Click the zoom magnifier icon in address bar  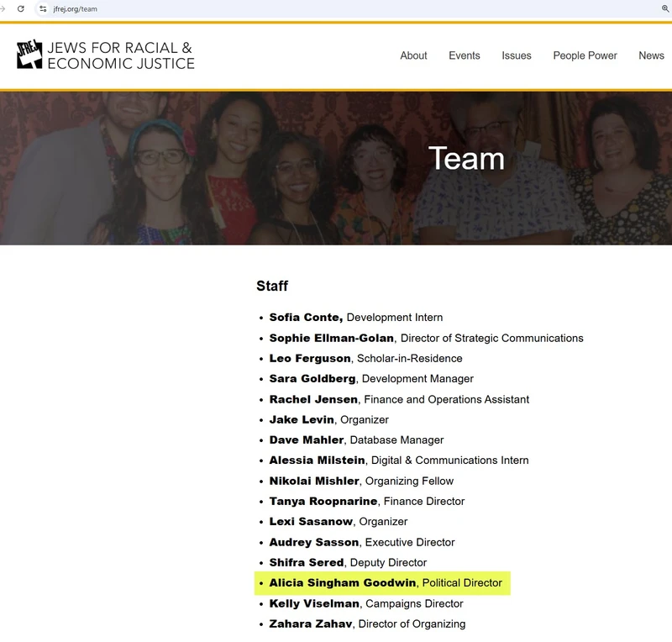click(x=665, y=8)
